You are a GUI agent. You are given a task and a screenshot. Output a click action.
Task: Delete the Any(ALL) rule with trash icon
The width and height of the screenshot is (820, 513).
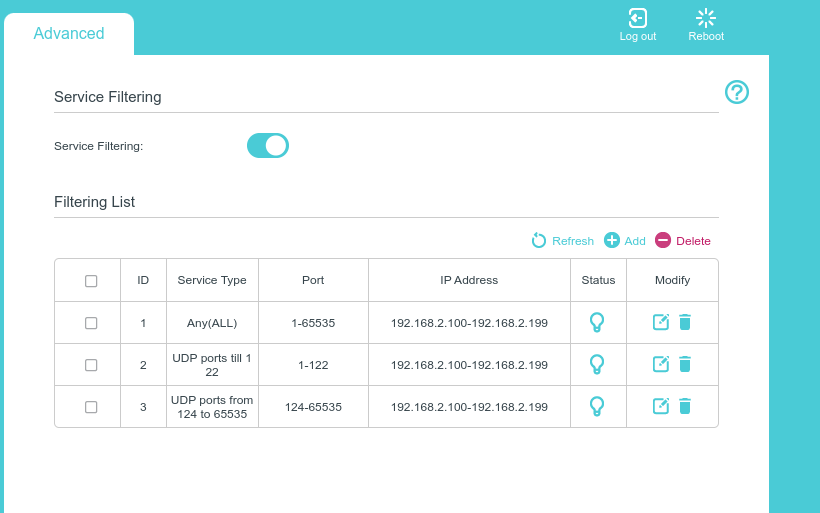tap(685, 322)
